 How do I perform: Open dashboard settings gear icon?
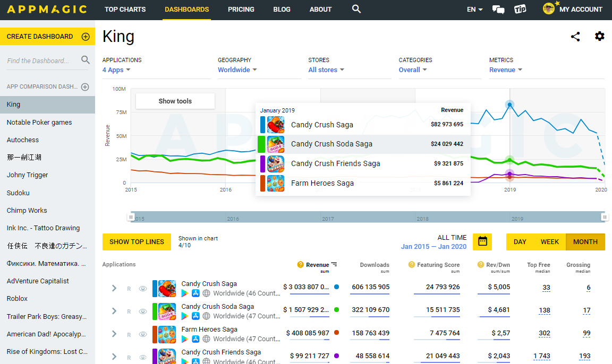pyautogui.click(x=600, y=36)
